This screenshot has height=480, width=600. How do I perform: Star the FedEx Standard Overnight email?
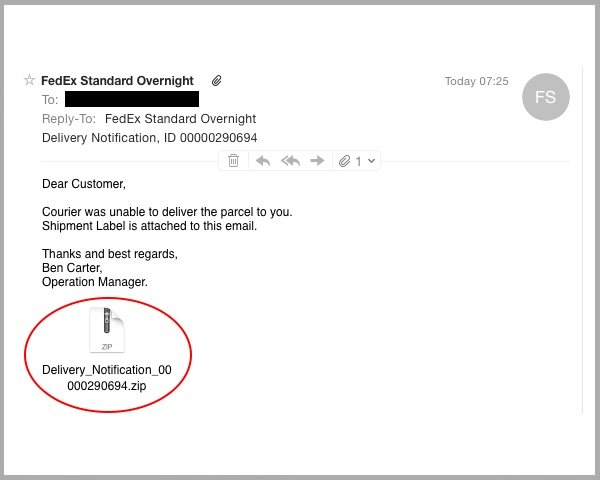point(29,80)
